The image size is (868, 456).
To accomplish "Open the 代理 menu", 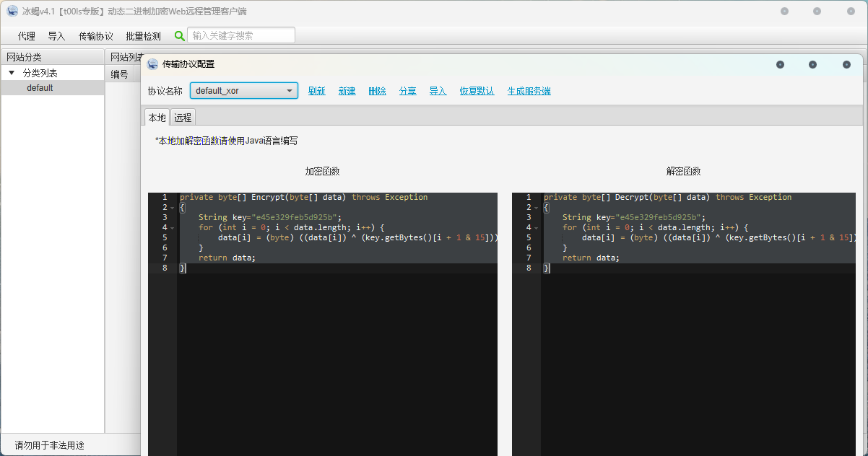I will [25, 35].
